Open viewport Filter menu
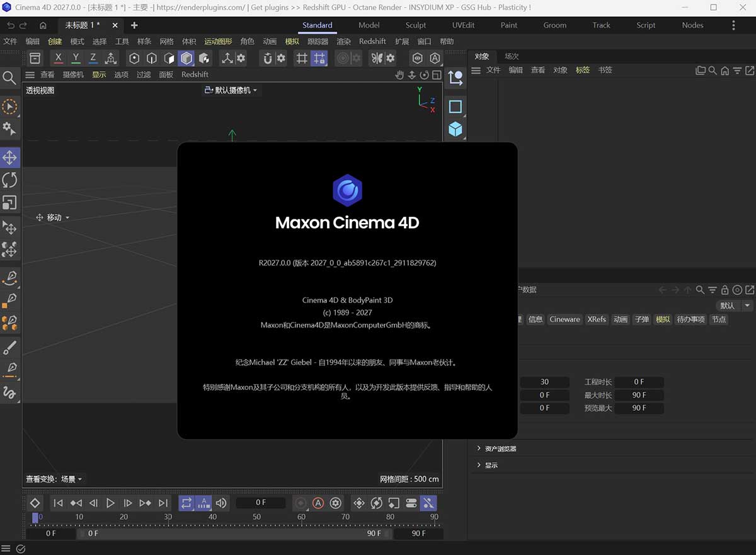Screen dimensions: 756x555 click(x=144, y=74)
